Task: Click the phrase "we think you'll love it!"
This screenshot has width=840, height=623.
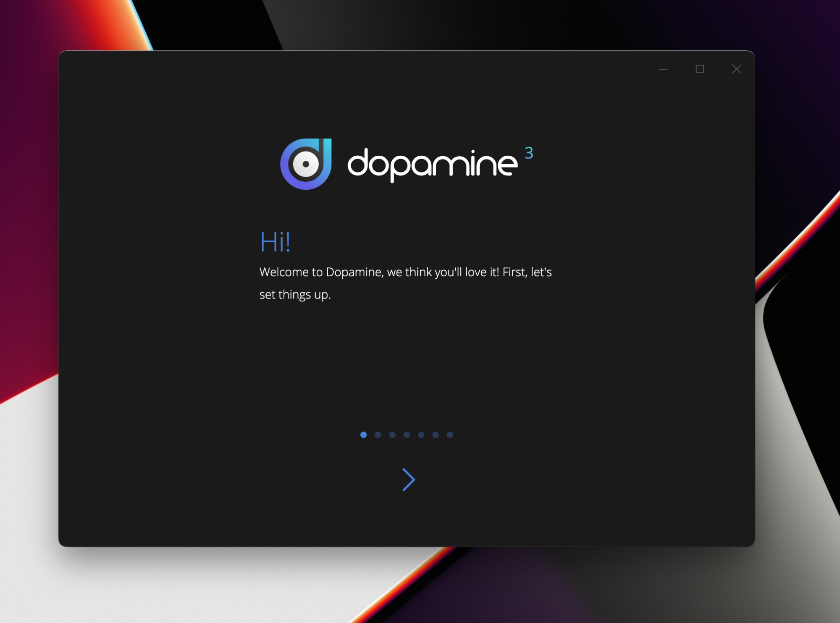Action: point(443,272)
